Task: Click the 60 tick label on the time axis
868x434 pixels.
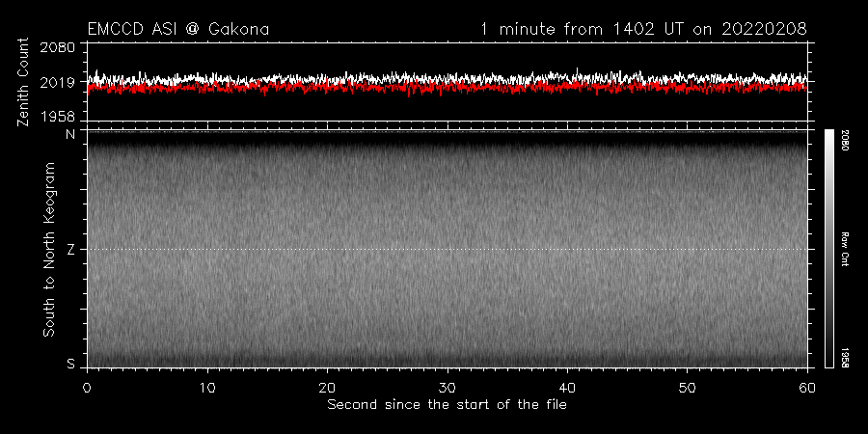Action: pyautogui.click(x=807, y=387)
